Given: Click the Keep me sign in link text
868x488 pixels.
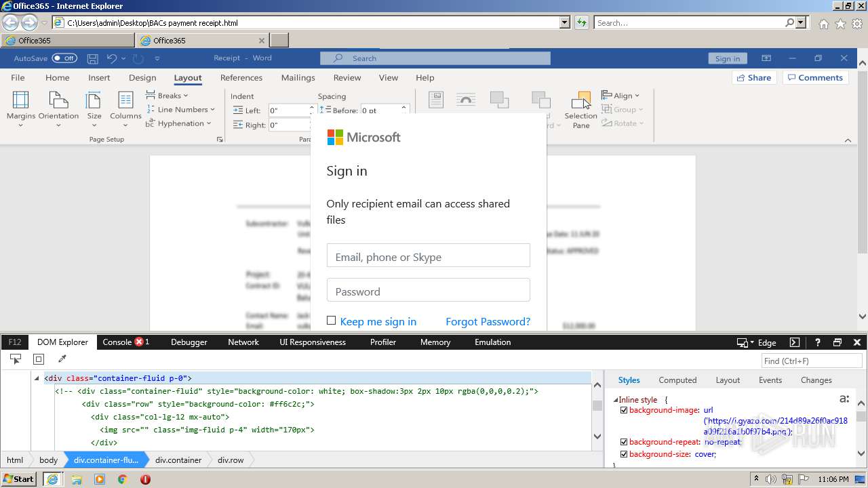Looking at the screenshot, I should pos(378,321).
